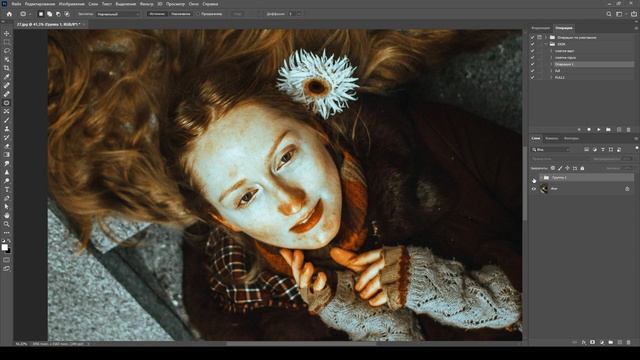Delete the layer via the Layers panel trash
The width and height of the screenshot is (640, 360).
click(x=629, y=342)
